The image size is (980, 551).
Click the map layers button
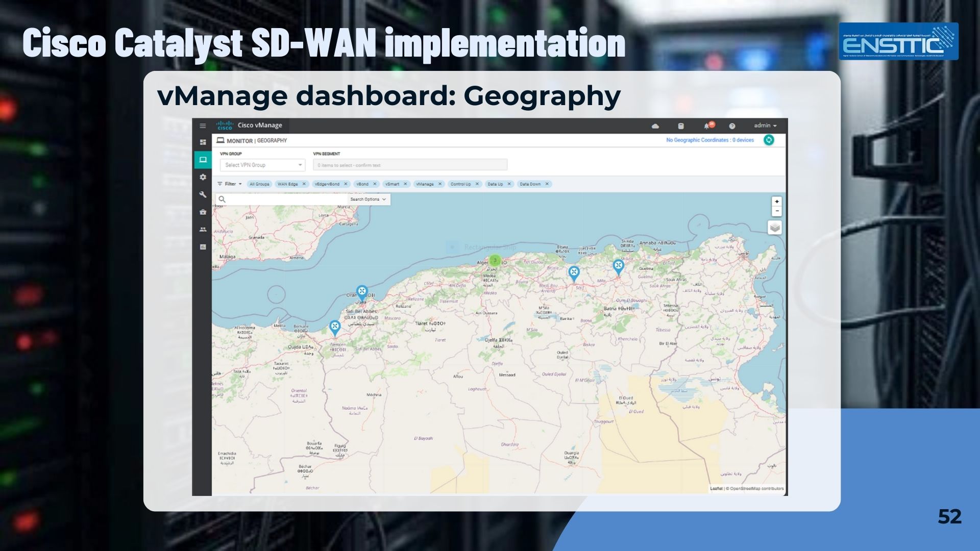774,228
